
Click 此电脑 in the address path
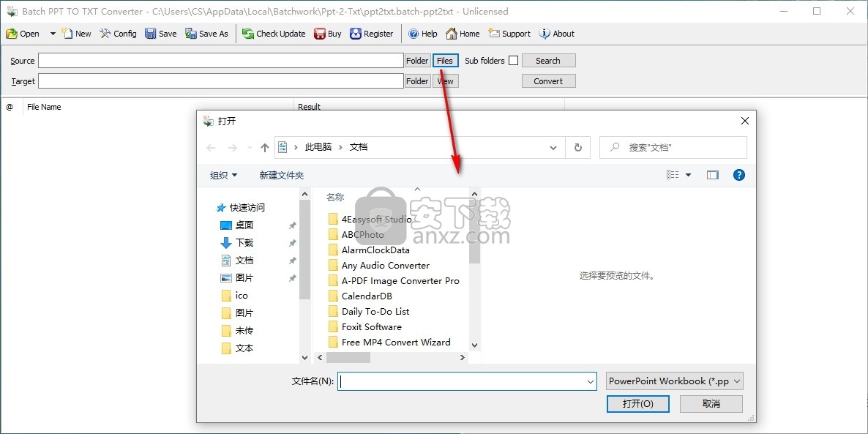[318, 147]
